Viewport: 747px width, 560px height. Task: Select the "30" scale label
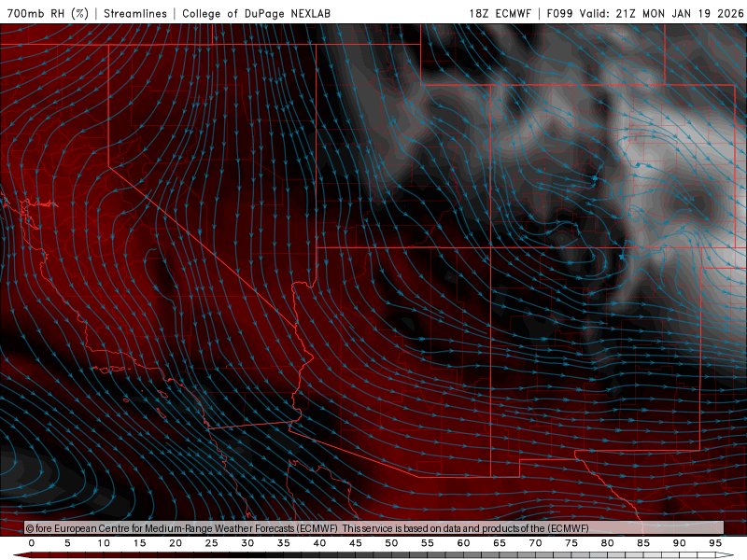click(x=247, y=543)
